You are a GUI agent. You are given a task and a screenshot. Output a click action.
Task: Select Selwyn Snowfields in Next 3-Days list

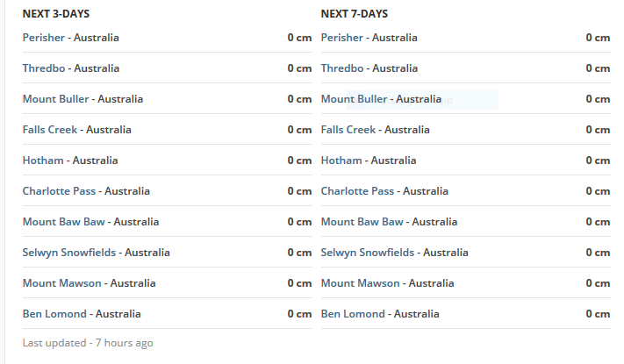69,253
